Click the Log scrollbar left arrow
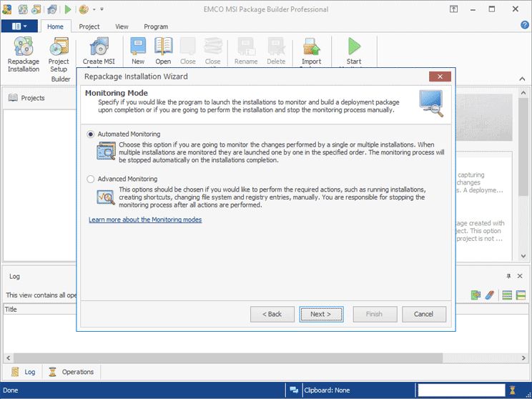This screenshot has height=399, width=532. (x=8, y=358)
